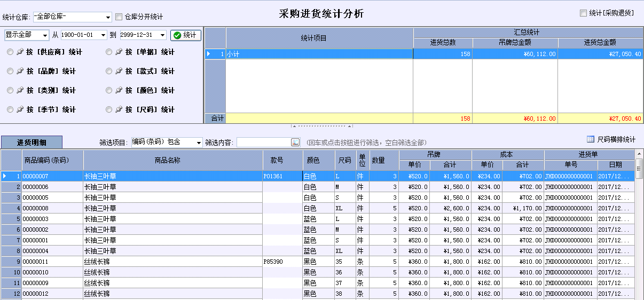
Task: Open the start date 1900-01-01 picker
Action: click(103, 35)
